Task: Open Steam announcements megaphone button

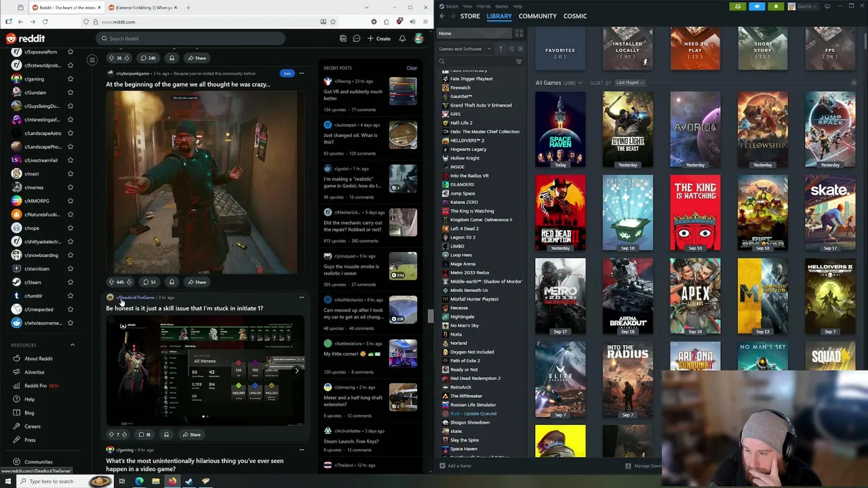Action: coord(757,6)
